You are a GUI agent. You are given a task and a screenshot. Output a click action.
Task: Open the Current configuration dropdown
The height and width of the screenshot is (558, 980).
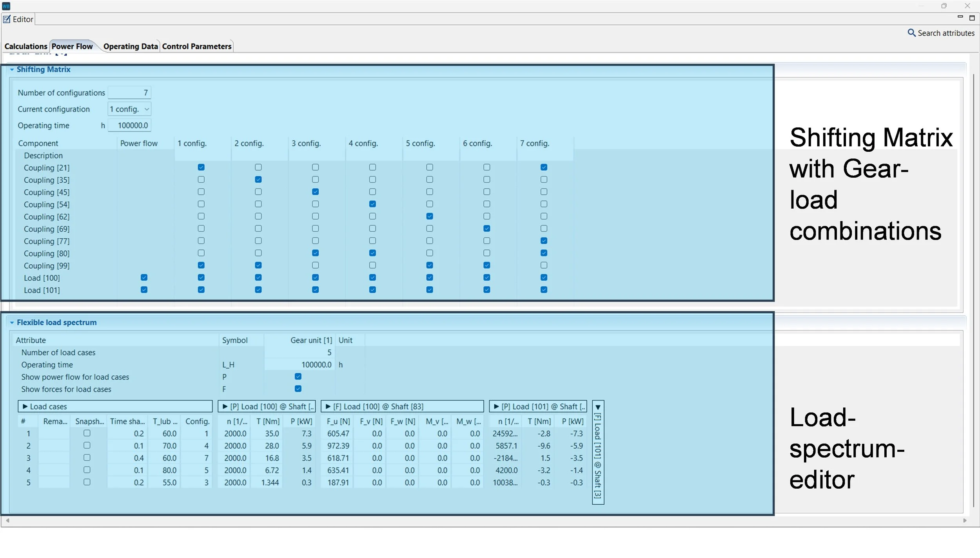147,109
